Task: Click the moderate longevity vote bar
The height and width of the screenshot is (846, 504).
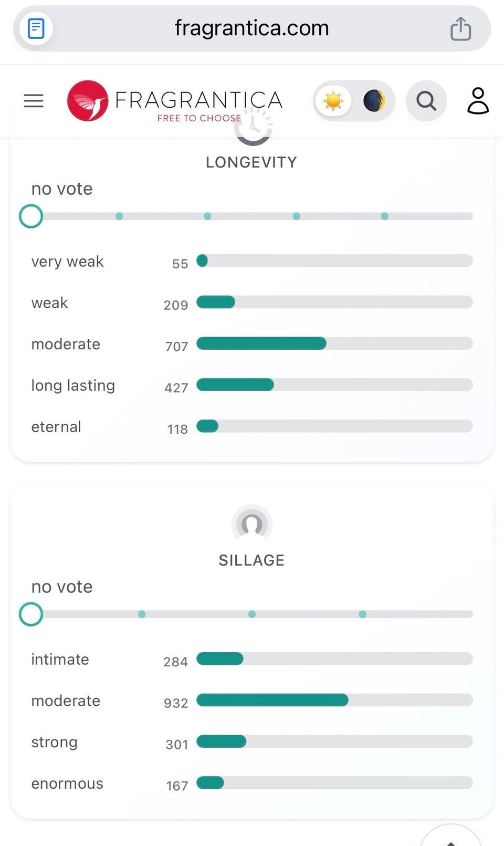Action: (334, 344)
